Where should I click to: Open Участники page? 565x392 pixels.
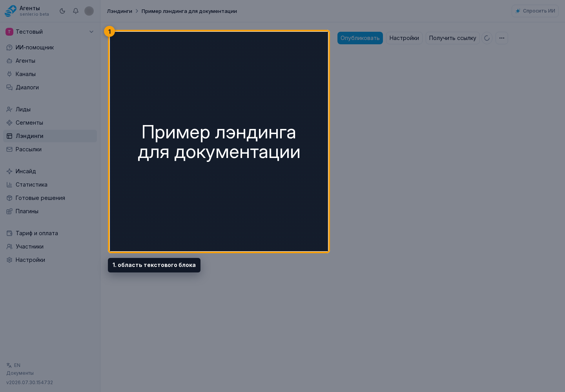click(50, 247)
